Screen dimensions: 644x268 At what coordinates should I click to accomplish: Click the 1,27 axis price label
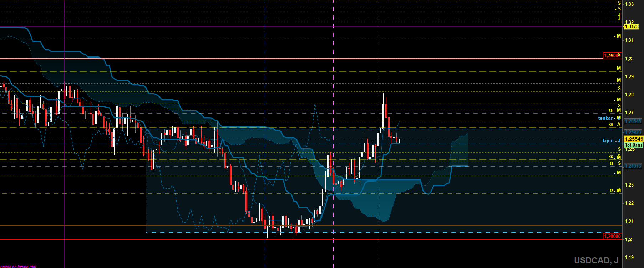coord(629,113)
